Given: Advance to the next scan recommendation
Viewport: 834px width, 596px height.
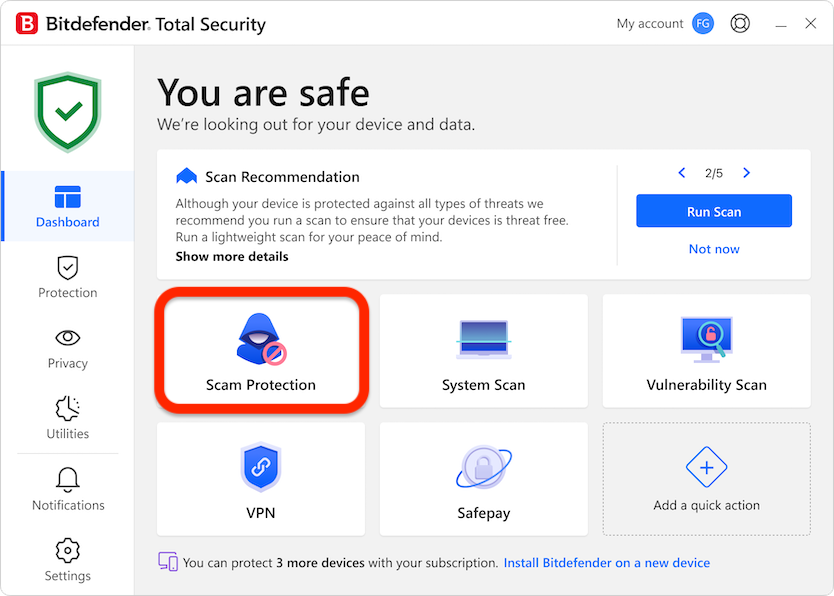Looking at the screenshot, I should (746, 172).
